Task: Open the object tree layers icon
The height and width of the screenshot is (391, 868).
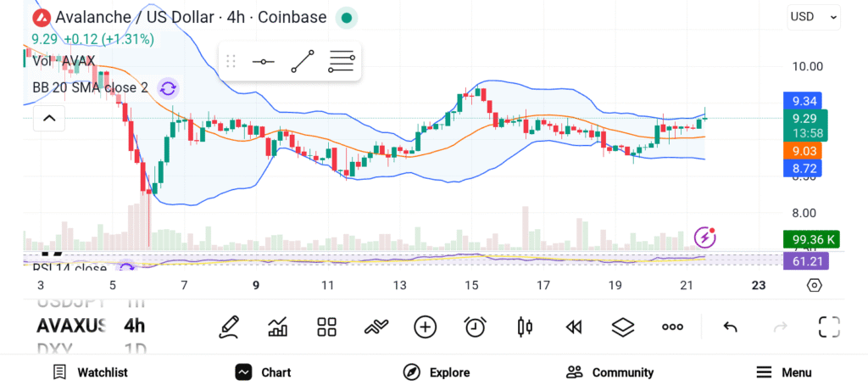Action: point(623,327)
